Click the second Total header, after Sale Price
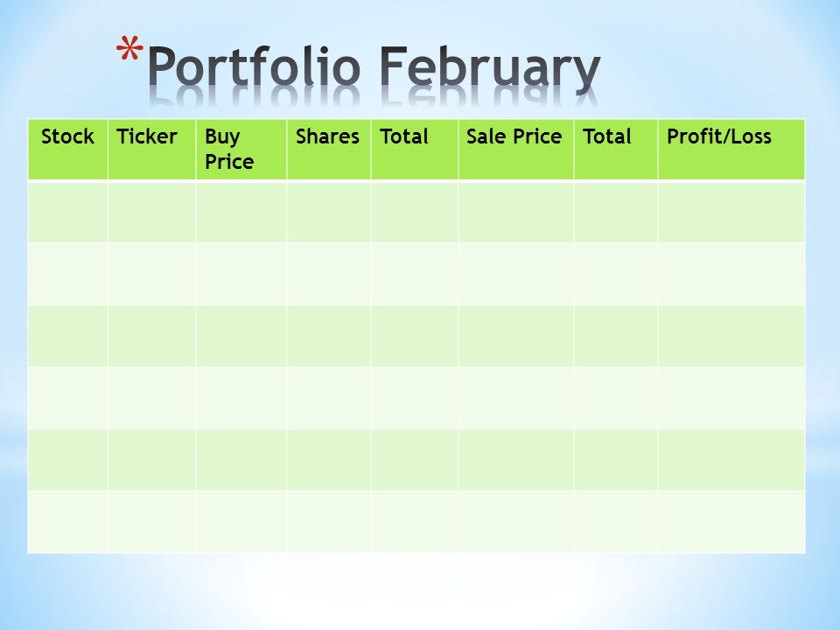The image size is (840, 630). pyautogui.click(x=615, y=150)
